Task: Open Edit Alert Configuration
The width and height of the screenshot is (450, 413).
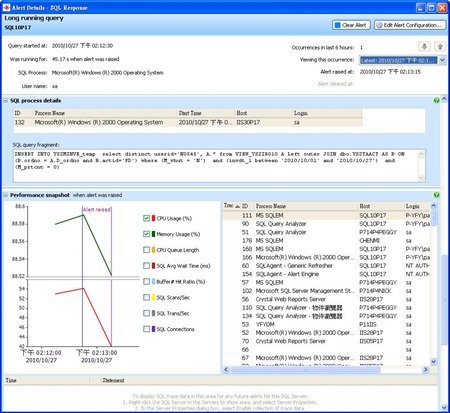Action: [410, 25]
